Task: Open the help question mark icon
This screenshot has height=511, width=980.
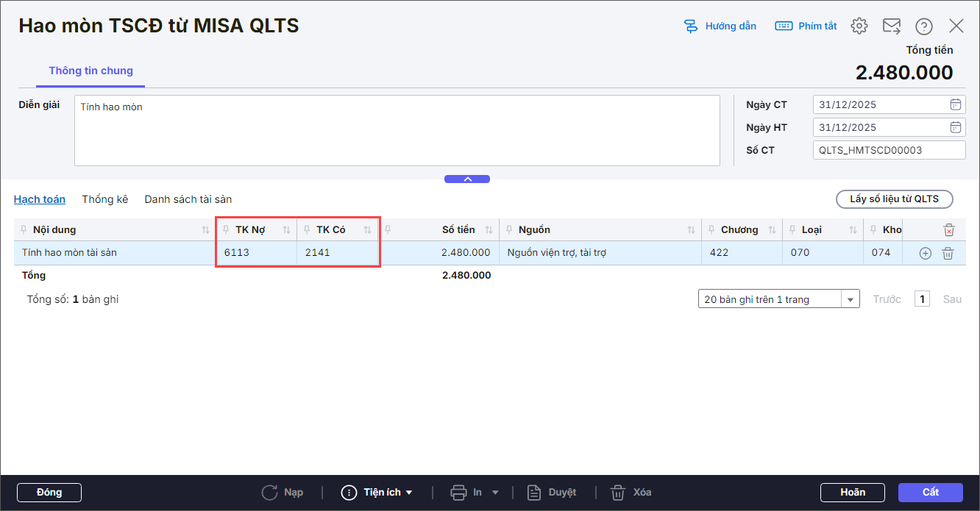Action: tap(924, 26)
